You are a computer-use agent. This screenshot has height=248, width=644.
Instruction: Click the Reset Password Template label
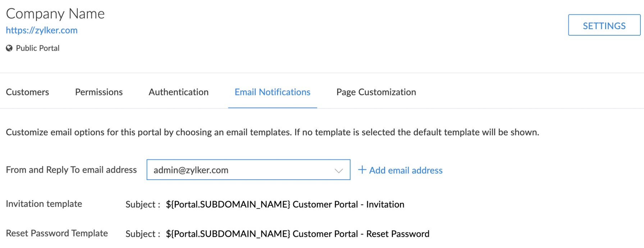[x=57, y=233]
